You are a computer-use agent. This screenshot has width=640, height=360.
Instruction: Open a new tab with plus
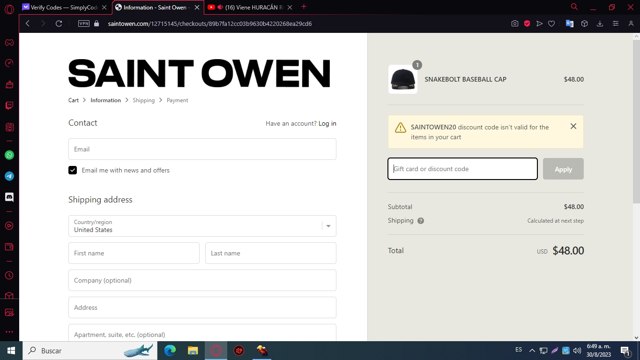point(303,7)
